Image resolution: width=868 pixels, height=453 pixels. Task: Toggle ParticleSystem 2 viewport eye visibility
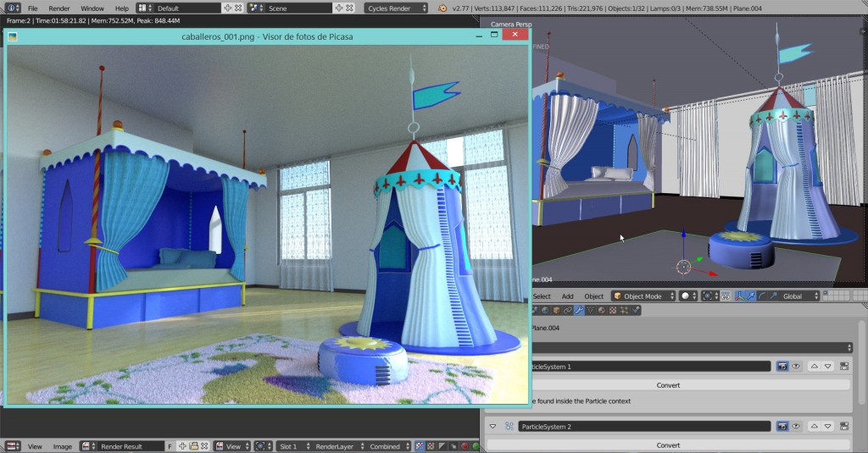click(x=796, y=427)
